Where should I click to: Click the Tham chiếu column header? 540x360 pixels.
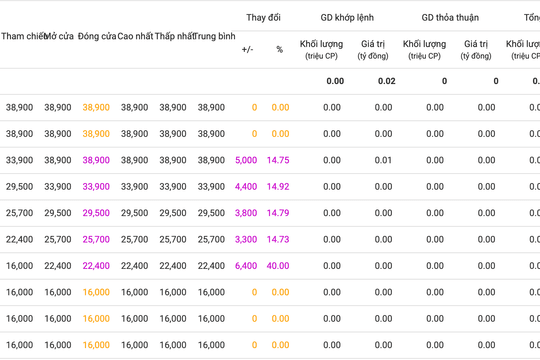click(23, 36)
